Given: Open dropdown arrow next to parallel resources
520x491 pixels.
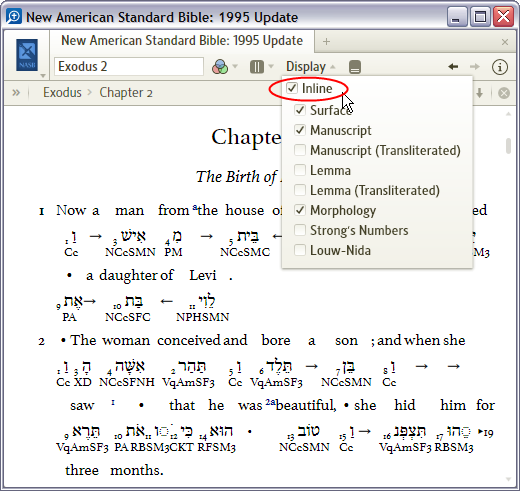Looking at the screenshot, I should [271, 66].
